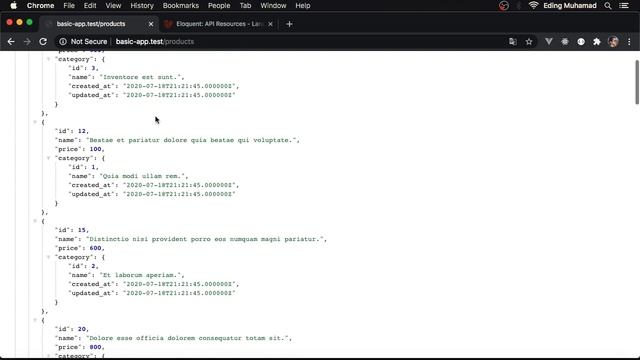Open the Extensions puzzle piece menu
Screen dimensions: 640x360
coord(597,42)
